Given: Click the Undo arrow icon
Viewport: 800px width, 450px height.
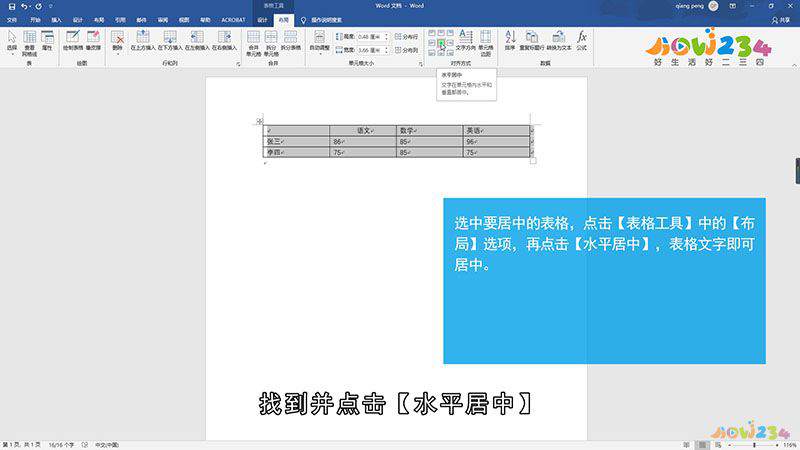Looking at the screenshot, I should point(24,7).
